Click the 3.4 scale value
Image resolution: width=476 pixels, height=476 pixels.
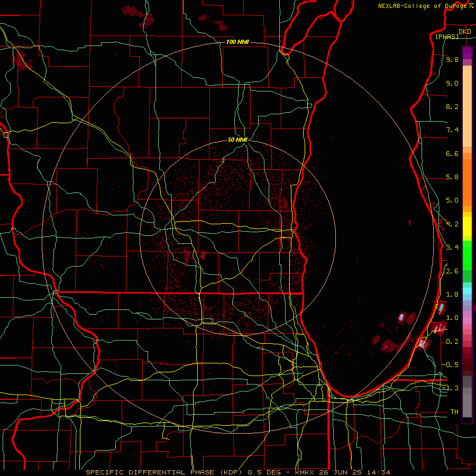(452, 248)
